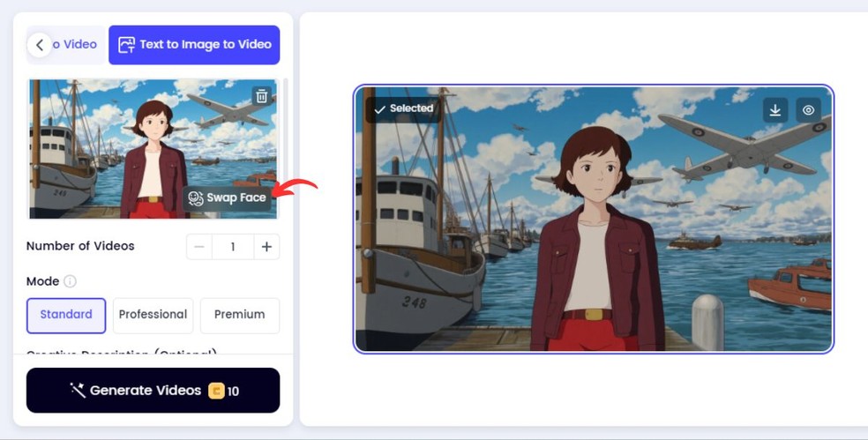Image resolution: width=868 pixels, height=440 pixels.
Task: Click the 'Mode' label text
Action: [x=42, y=281]
